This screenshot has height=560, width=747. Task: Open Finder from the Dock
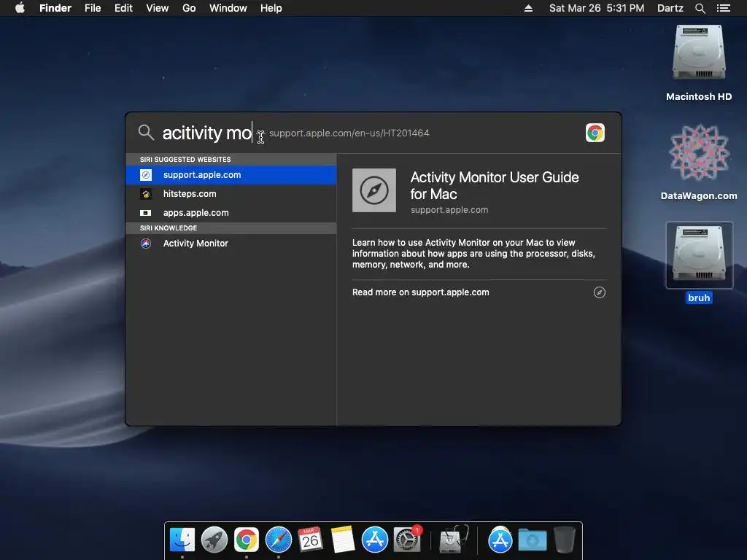coord(182,540)
